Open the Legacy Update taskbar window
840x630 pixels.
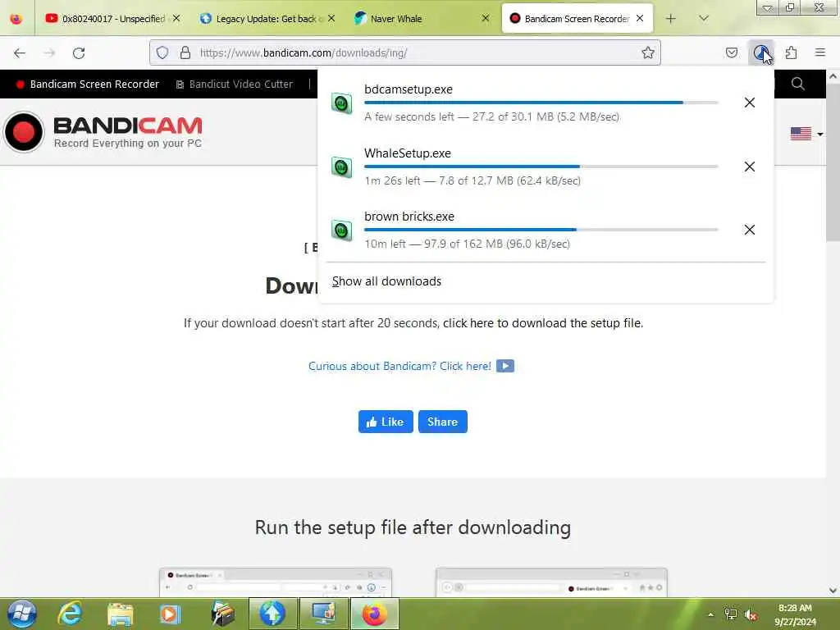pos(272,614)
